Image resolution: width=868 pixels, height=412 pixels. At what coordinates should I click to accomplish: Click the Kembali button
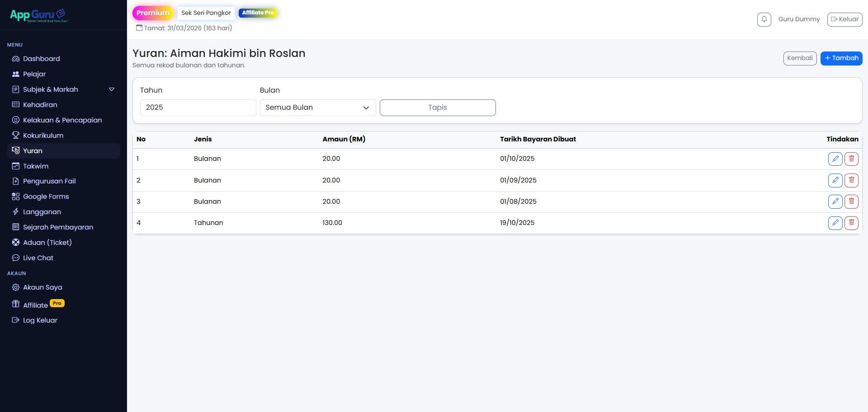[799, 58]
